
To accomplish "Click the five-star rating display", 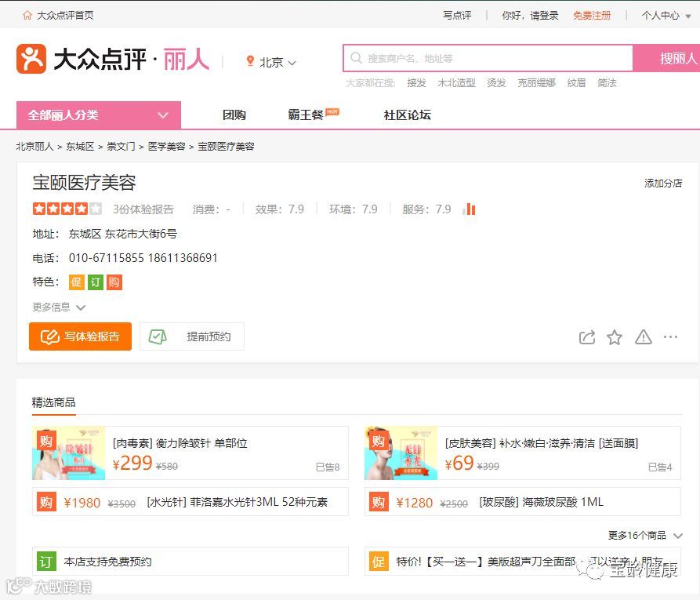I will [x=67, y=209].
